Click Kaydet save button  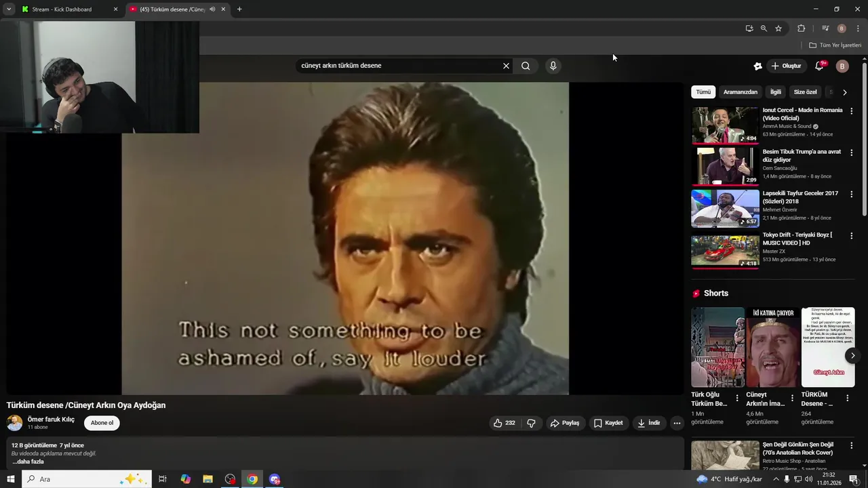coord(608,423)
